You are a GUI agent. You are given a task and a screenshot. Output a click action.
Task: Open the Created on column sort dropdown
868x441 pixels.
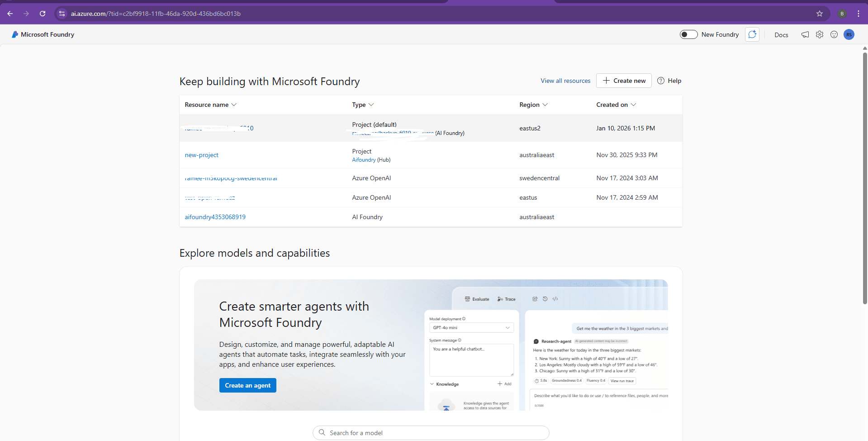coord(633,105)
